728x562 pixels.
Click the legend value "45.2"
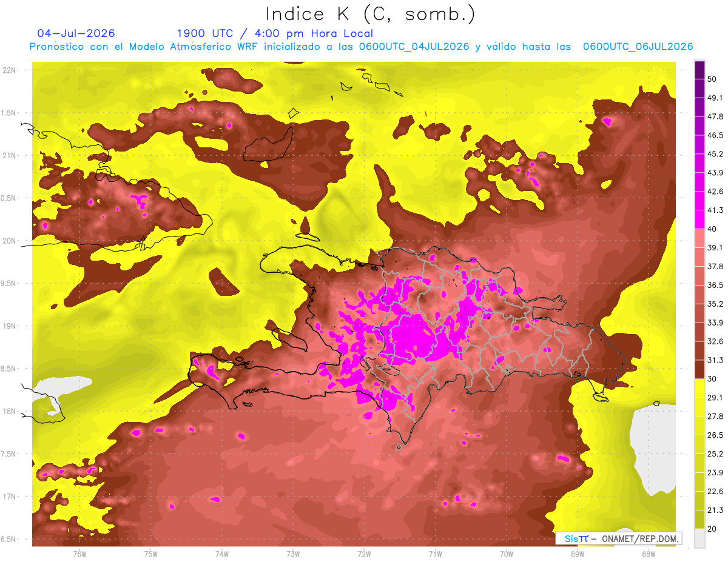click(x=715, y=154)
